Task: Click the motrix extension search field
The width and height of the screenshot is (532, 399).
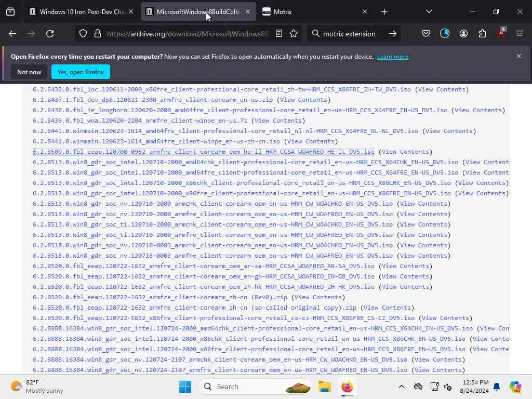Action: click(x=350, y=34)
